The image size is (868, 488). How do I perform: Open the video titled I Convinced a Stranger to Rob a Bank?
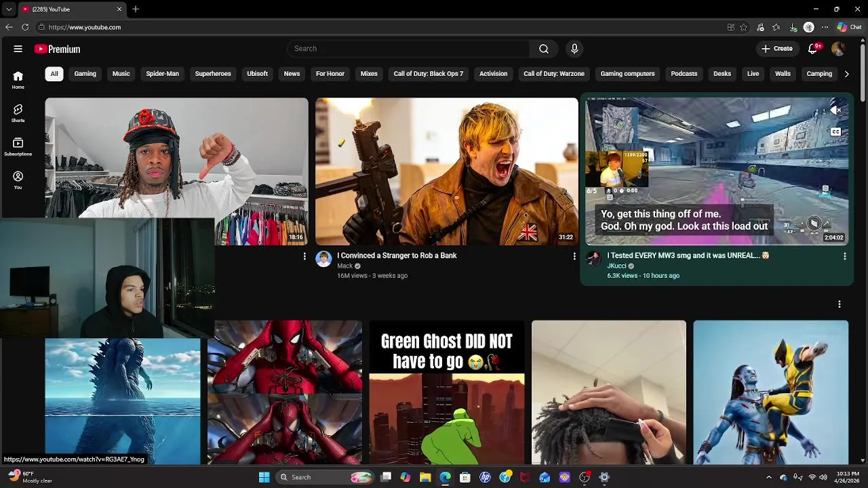[x=397, y=256]
